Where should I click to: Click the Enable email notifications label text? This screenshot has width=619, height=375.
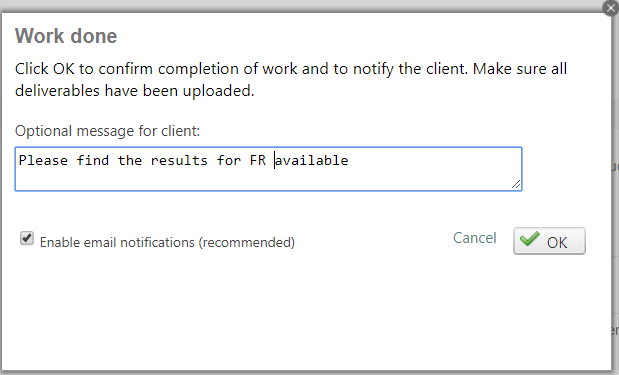coord(167,242)
